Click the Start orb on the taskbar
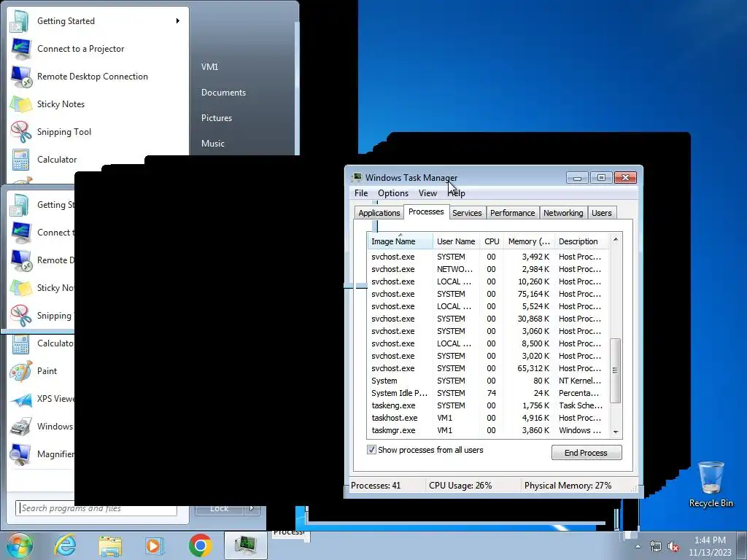This screenshot has width=747, height=560. 20,545
